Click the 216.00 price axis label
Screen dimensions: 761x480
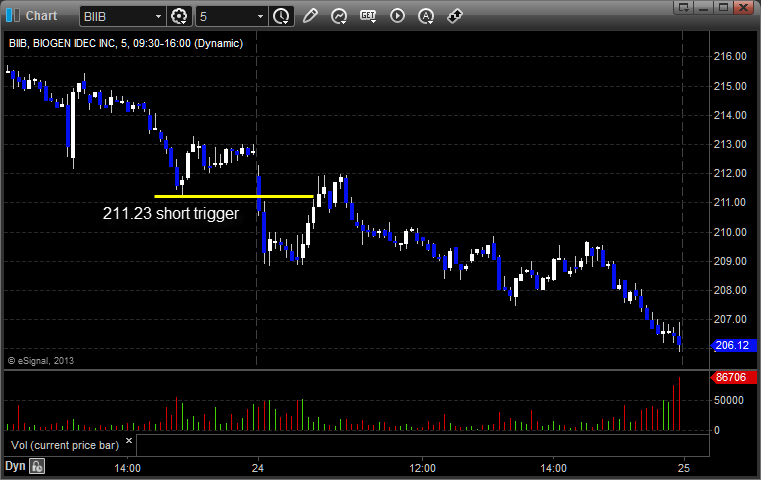[x=730, y=56]
